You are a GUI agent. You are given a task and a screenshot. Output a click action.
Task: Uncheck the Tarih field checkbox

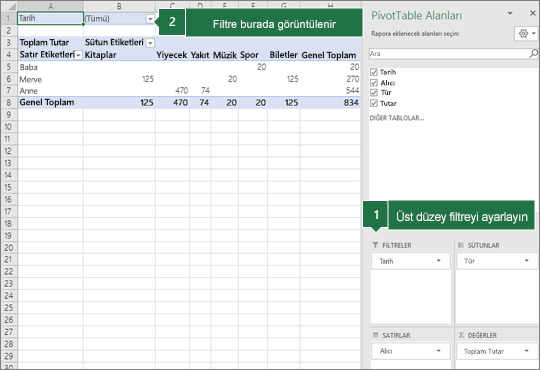tap(374, 72)
